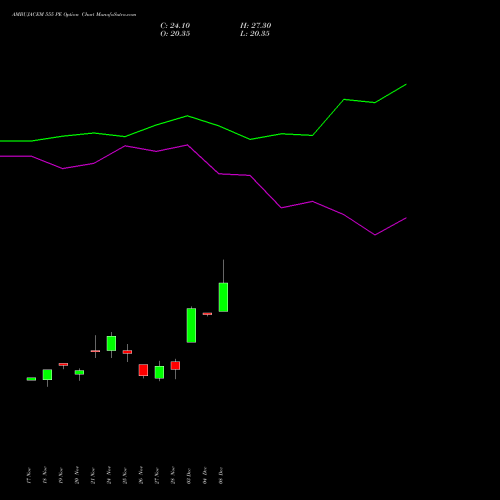Click the 17 Nov date label
Viewport: 500px width, 500px height.
coord(29,475)
